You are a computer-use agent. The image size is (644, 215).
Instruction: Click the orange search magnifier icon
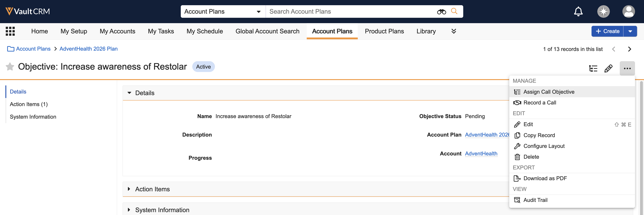[x=454, y=11]
